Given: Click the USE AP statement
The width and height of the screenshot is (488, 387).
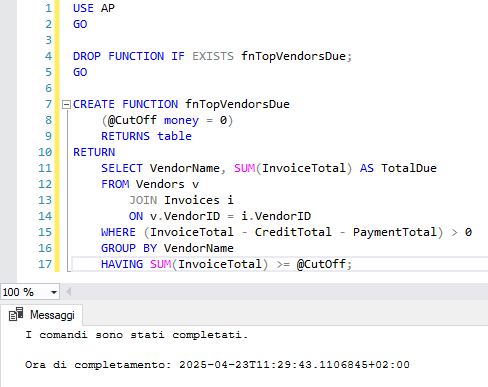Looking at the screenshot, I should [94, 8].
